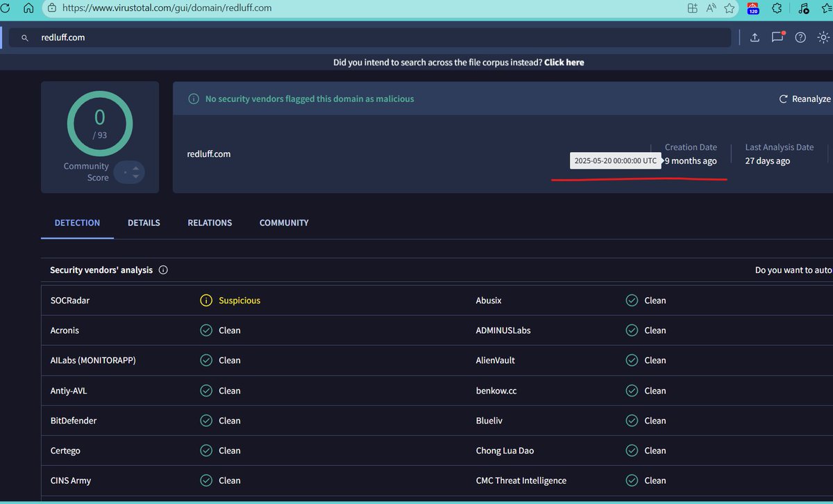
Task: Click the ADMINUSLabs vendor name
Action: coord(503,330)
